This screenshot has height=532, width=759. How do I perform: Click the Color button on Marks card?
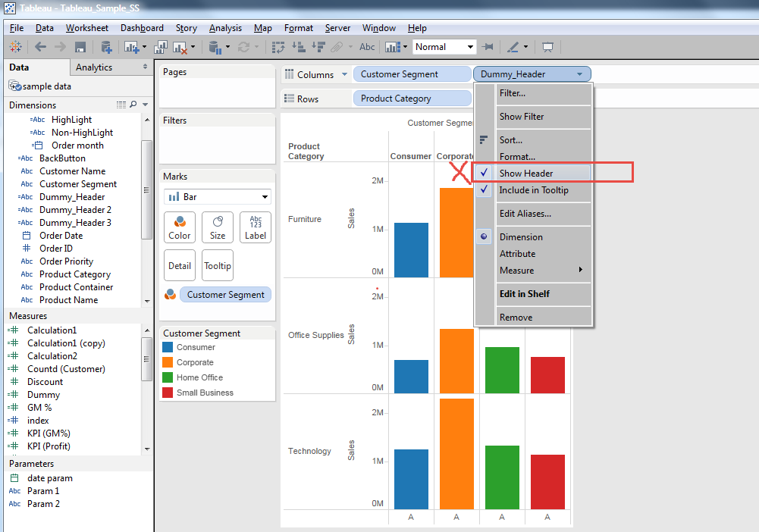point(180,227)
